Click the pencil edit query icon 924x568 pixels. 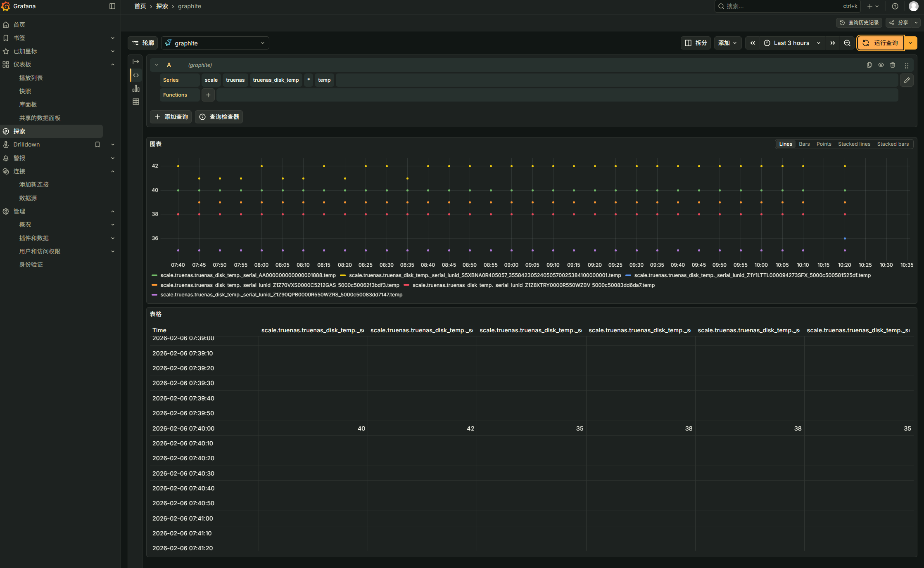point(907,80)
